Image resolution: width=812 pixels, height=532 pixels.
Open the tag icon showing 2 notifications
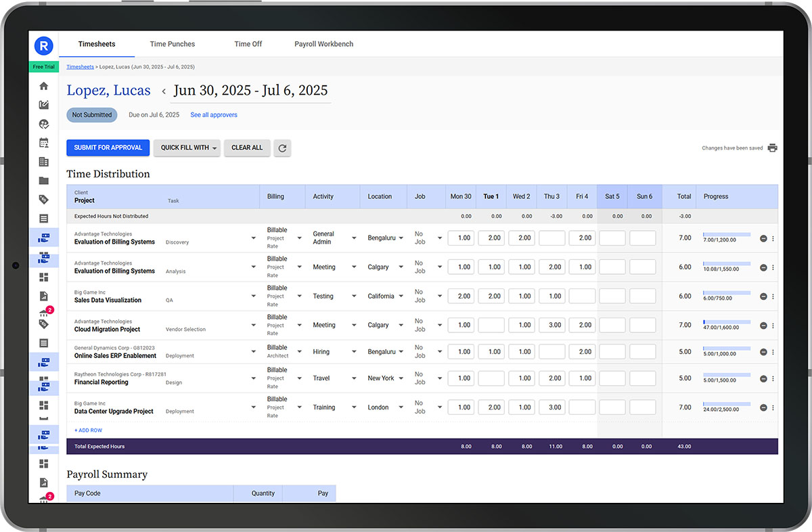click(43, 313)
